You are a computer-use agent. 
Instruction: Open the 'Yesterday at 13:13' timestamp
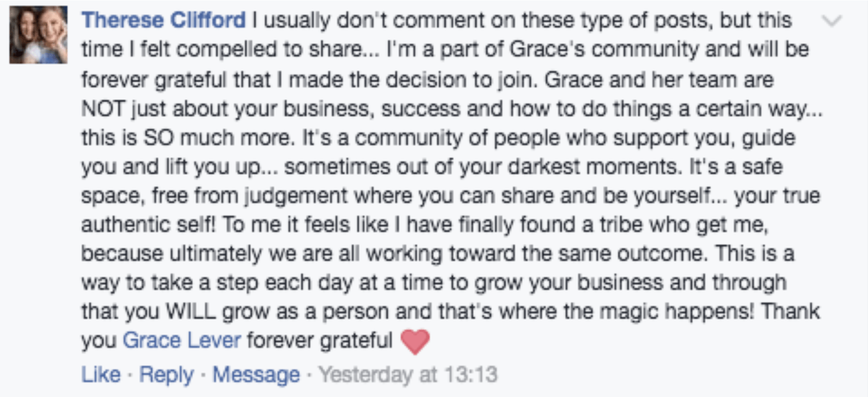[x=408, y=375]
